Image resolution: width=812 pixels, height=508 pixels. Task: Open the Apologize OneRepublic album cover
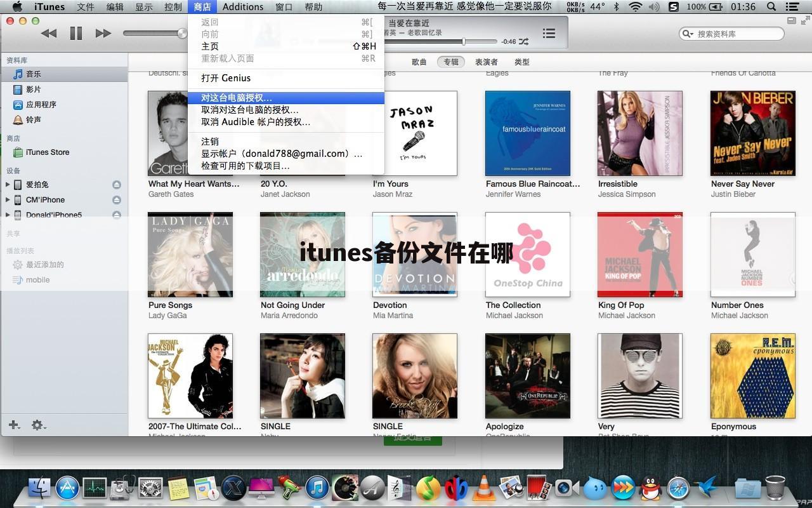point(528,376)
